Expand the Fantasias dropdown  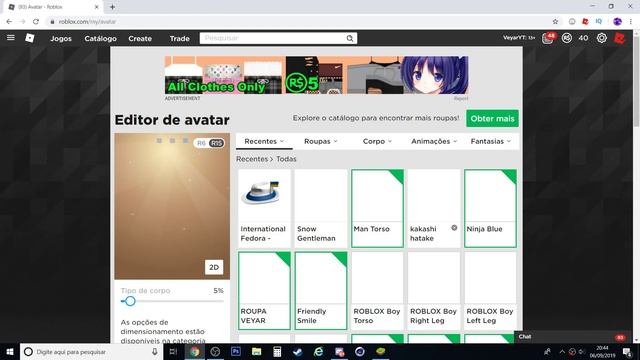click(x=491, y=141)
